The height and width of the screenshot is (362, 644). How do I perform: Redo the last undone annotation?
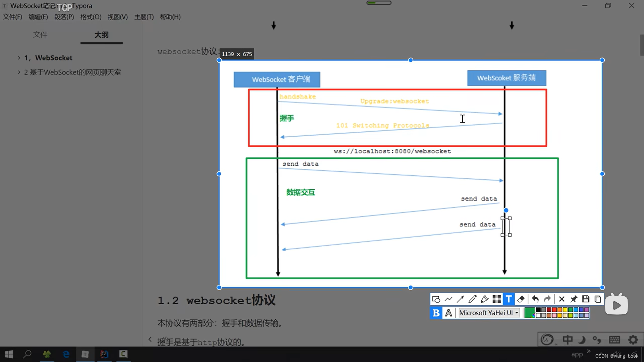[547, 299]
